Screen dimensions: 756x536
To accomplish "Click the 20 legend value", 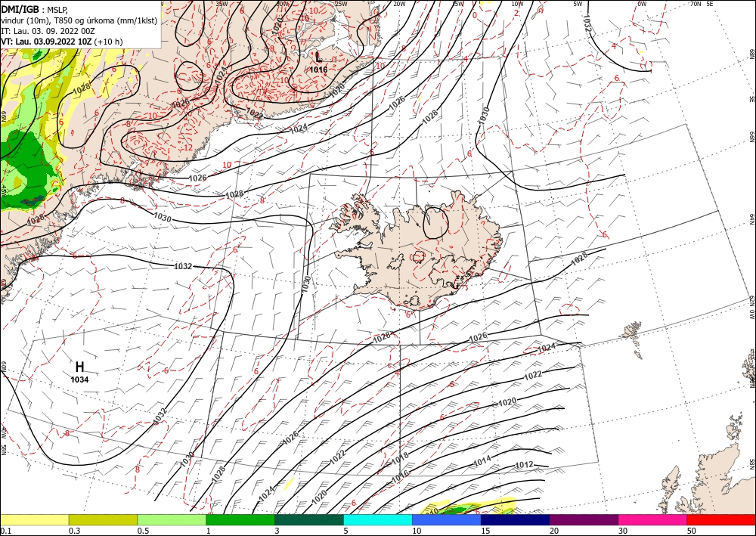I will (554, 531).
